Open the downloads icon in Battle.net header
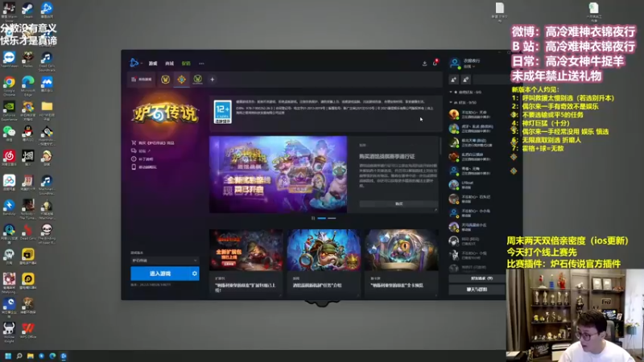 point(424,64)
